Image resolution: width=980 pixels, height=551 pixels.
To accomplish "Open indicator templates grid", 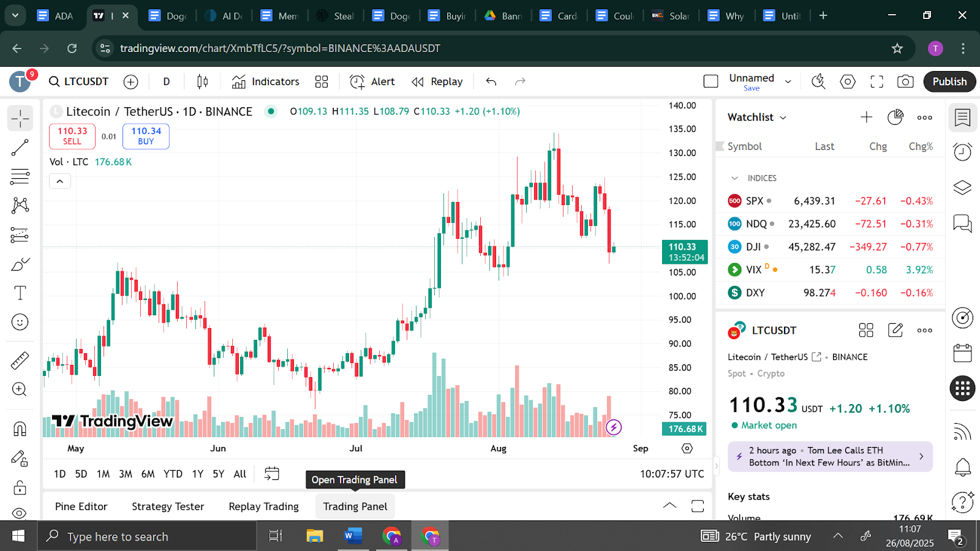I will (322, 81).
